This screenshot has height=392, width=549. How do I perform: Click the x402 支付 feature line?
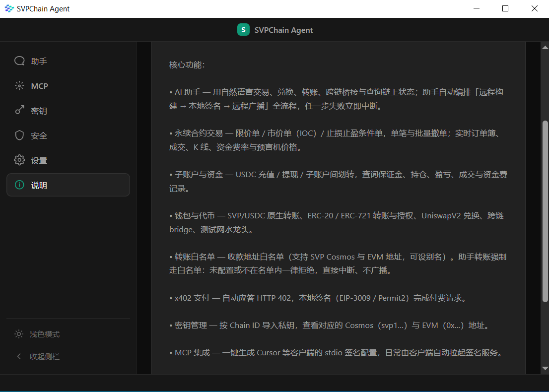(318, 298)
